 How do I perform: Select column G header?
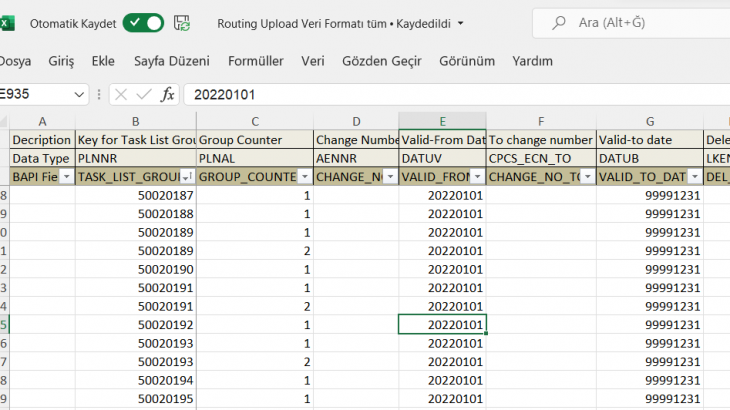[x=650, y=121]
